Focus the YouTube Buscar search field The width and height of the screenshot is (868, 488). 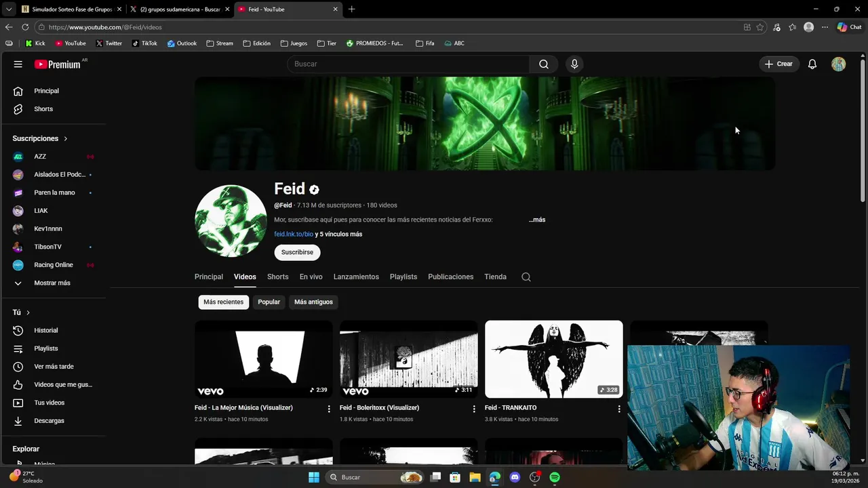point(408,64)
